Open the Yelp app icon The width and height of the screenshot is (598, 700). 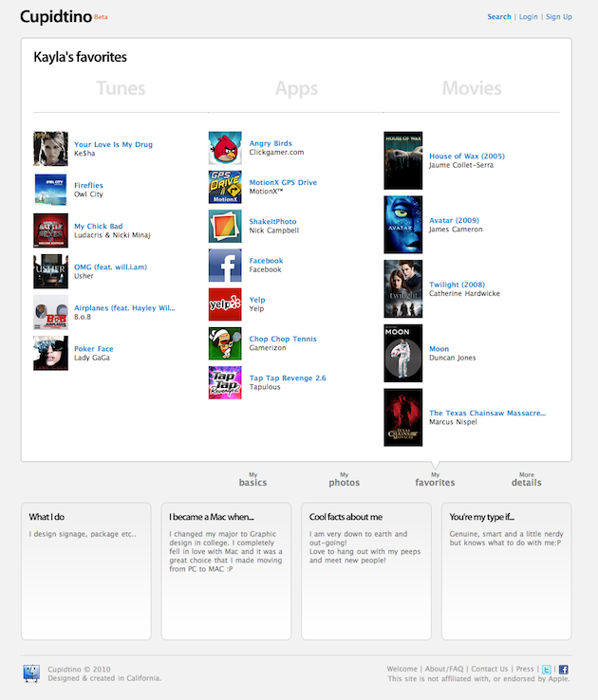click(225, 304)
